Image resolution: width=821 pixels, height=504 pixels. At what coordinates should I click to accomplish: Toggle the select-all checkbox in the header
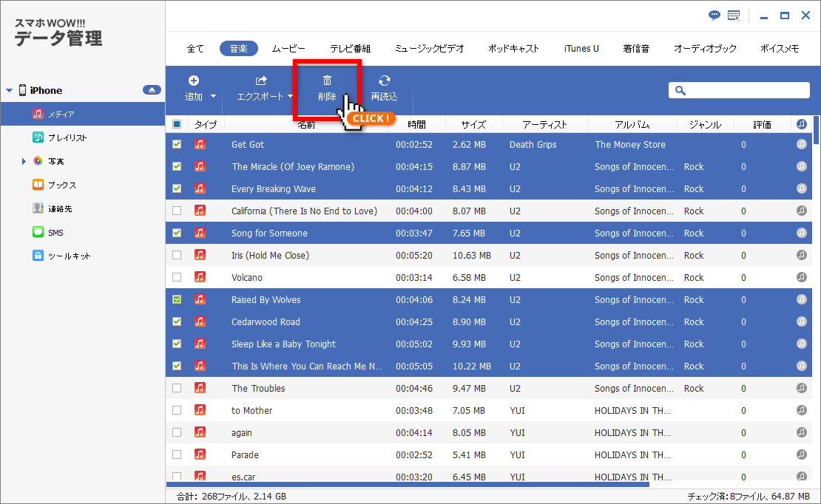(176, 123)
